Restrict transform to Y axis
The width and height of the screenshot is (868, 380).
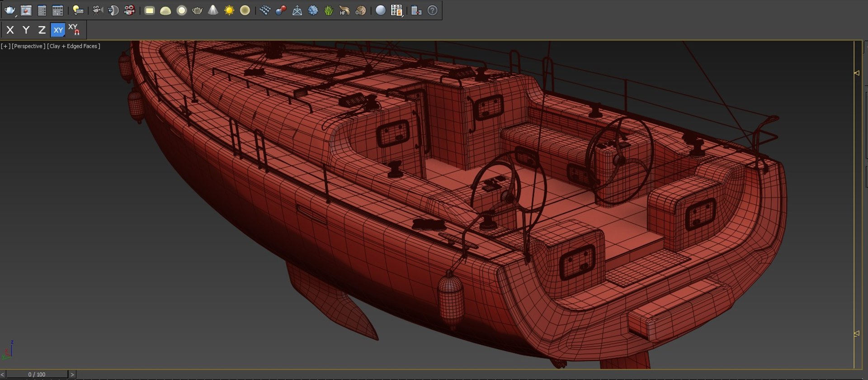[x=26, y=30]
